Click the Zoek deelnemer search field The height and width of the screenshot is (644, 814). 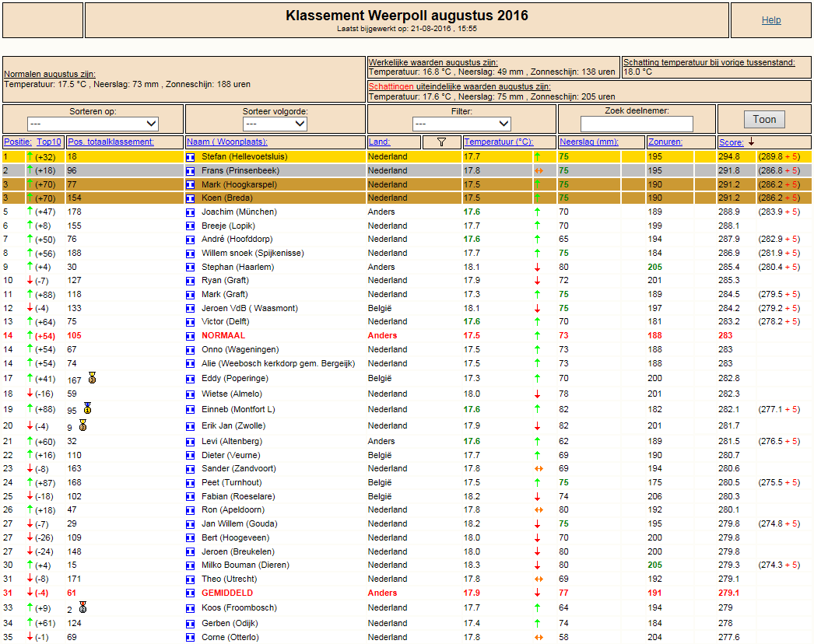coord(637,124)
